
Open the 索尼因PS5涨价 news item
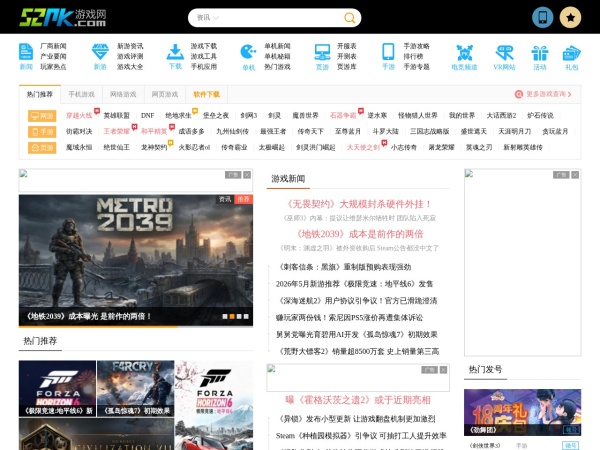(349, 318)
